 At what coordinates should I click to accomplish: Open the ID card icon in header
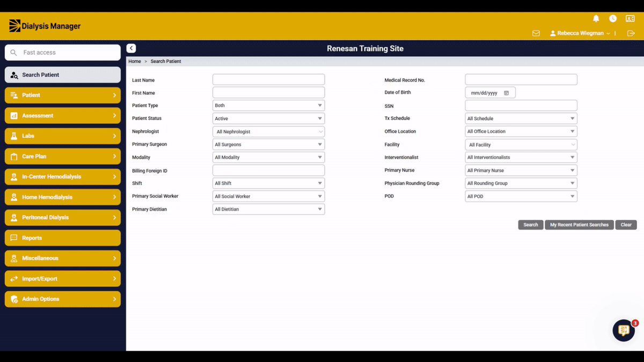(x=630, y=19)
